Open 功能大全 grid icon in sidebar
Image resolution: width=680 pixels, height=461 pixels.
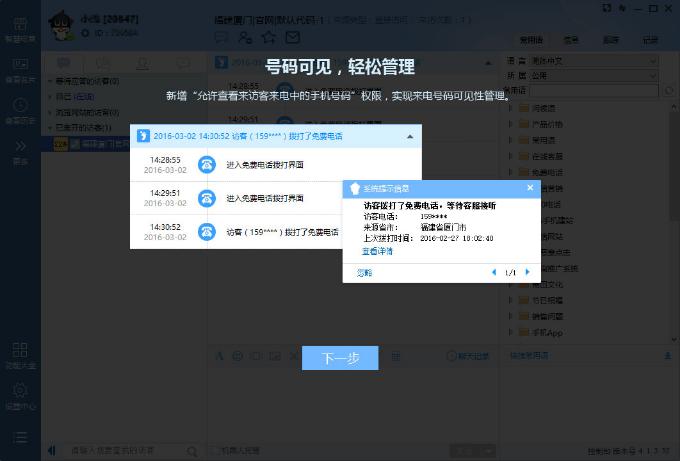(x=20, y=354)
